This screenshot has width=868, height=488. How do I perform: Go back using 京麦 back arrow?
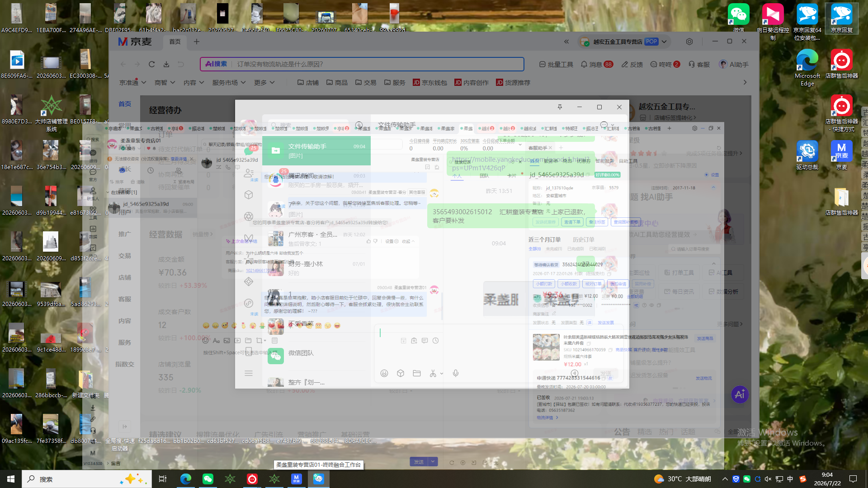click(x=123, y=64)
